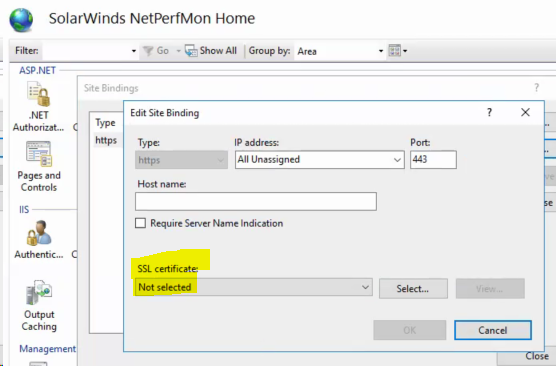The width and height of the screenshot is (556, 366).
Task: Open the Filter combo box dropdown arrow
Action: click(x=134, y=51)
